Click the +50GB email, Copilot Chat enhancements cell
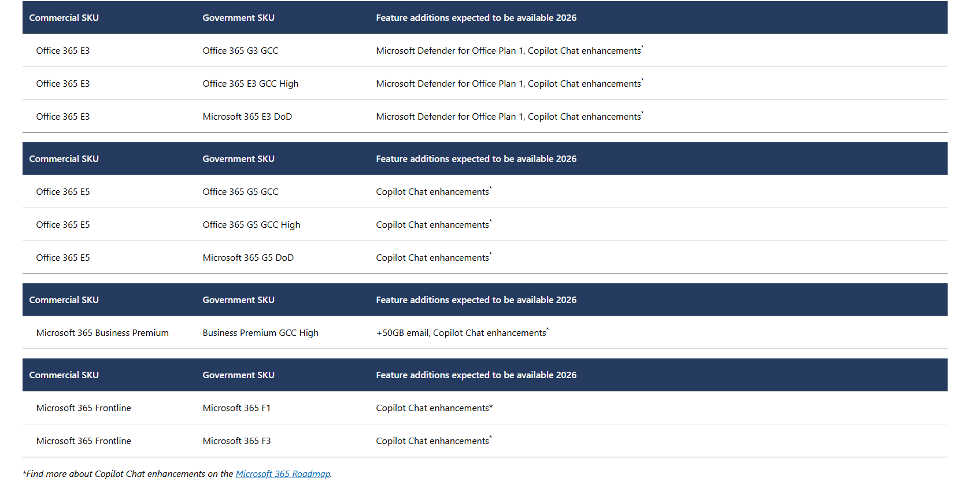This screenshot has width=980, height=492. (462, 333)
